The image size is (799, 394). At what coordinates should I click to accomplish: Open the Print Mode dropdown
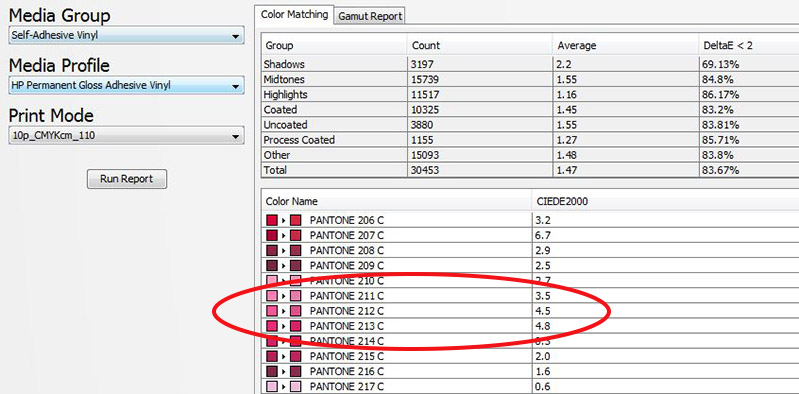(126, 136)
